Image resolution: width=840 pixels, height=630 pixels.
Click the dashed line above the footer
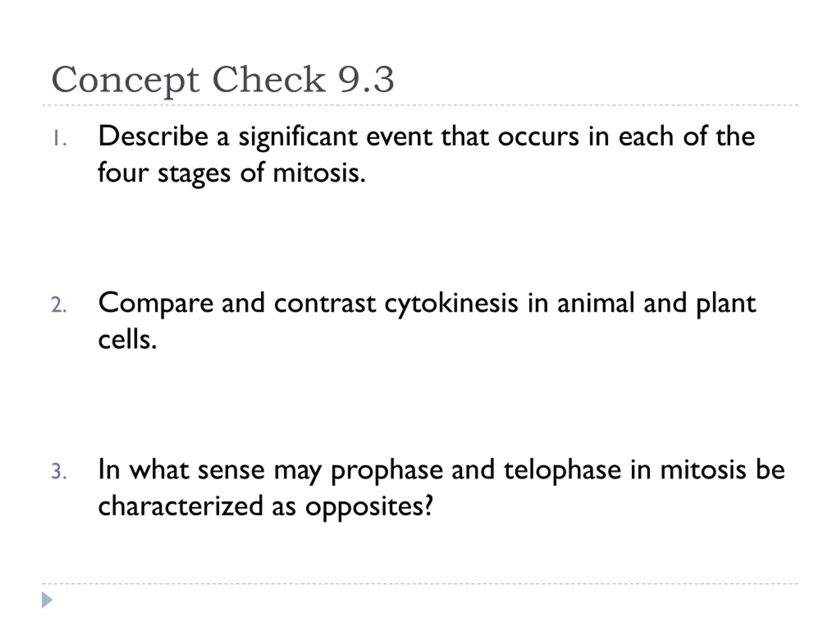coord(420,584)
